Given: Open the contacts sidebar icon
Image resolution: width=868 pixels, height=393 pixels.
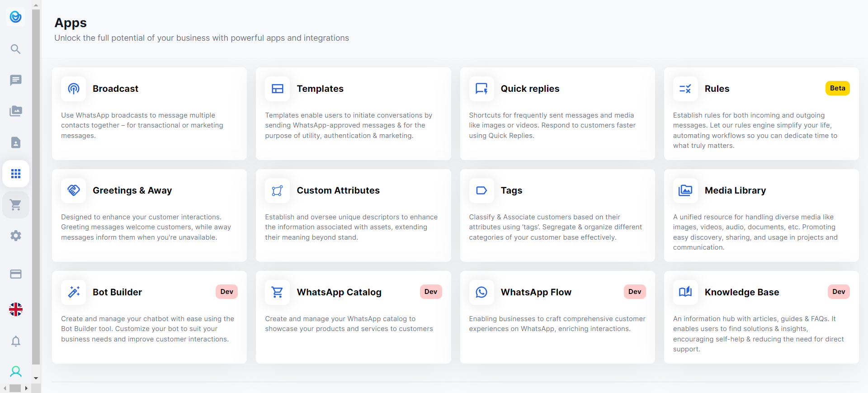Looking at the screenshot, I should pos(16,142).
